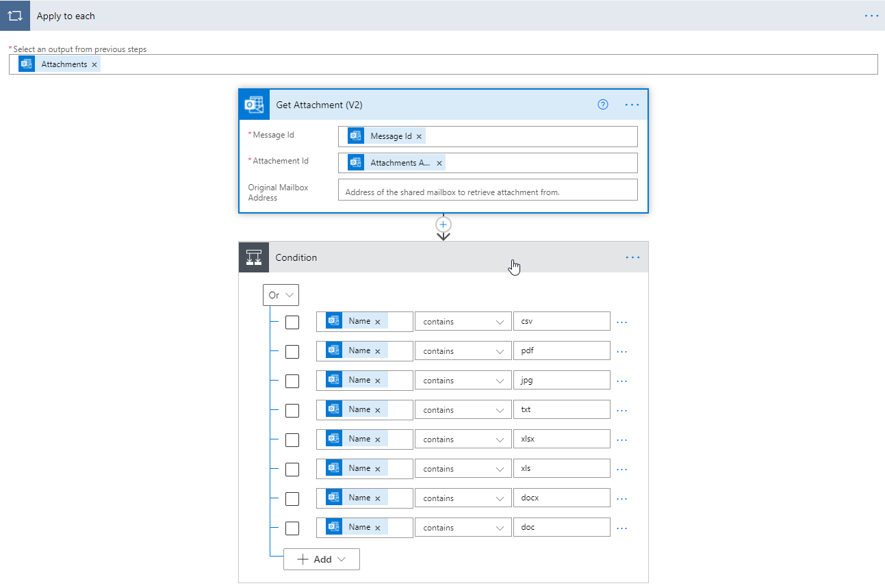Click the Condition step icon
Screen dimensions: 885x588
click(254, 257)
